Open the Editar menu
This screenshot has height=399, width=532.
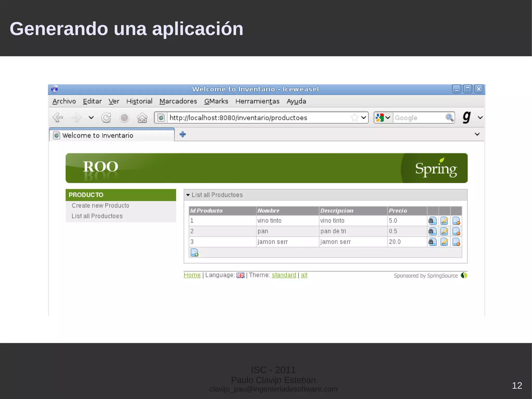[x=92, y=101]
